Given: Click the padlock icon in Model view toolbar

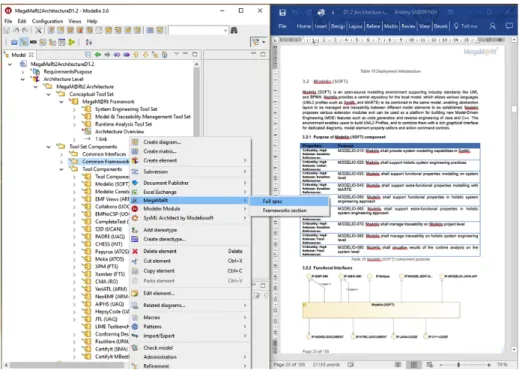Looking at the screenshot, I should [x=165, y=54].
